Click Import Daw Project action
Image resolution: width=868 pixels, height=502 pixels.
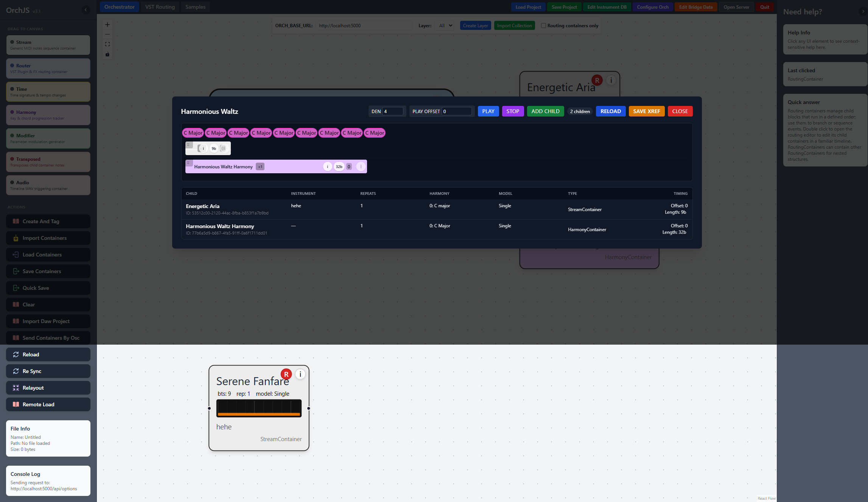tap(48, 321)
